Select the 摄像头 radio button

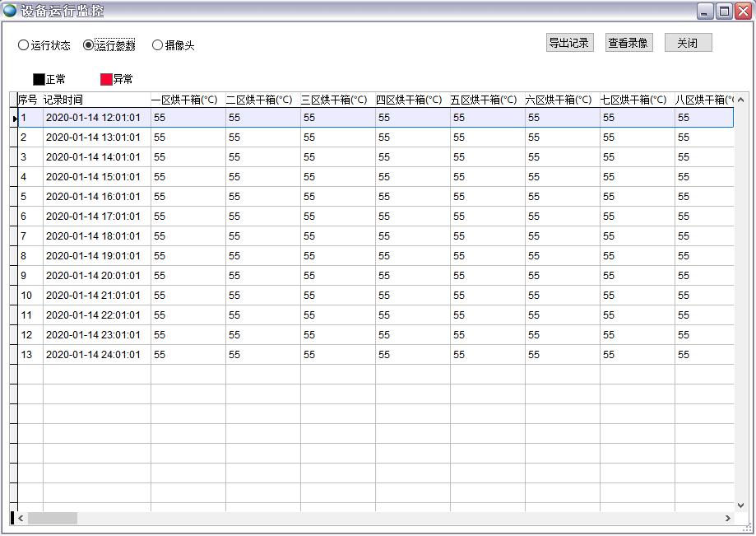tap(157, 45)
